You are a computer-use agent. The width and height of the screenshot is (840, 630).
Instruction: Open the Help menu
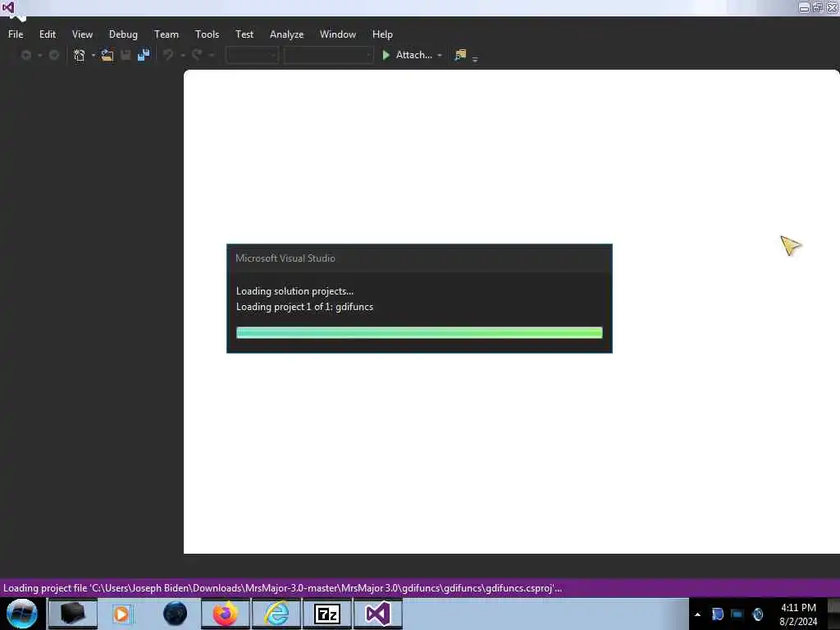click(x=382, y=34)
